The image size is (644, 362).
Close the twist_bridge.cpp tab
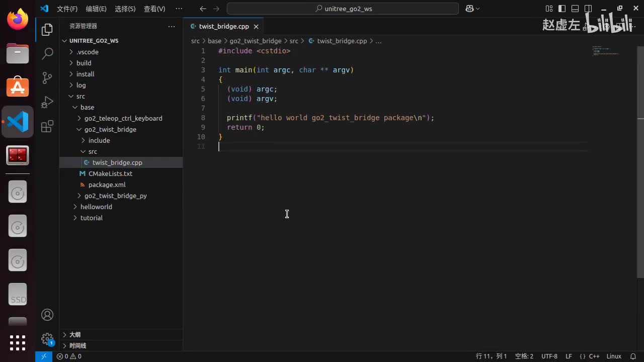pyautogui.click(x=256, y=27)
